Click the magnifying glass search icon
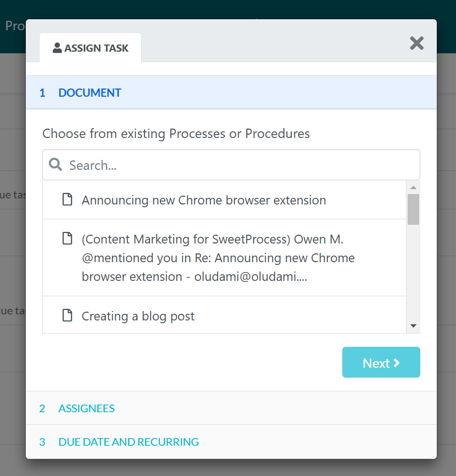This screenshot has height=476, width=456. pyautogui.click(x=55, y=164)
